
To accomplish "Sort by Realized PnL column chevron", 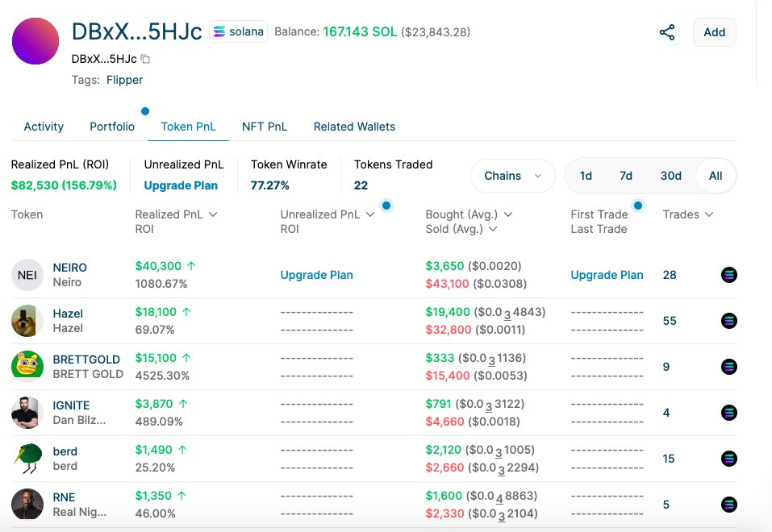I will click(x=213, y=214).
